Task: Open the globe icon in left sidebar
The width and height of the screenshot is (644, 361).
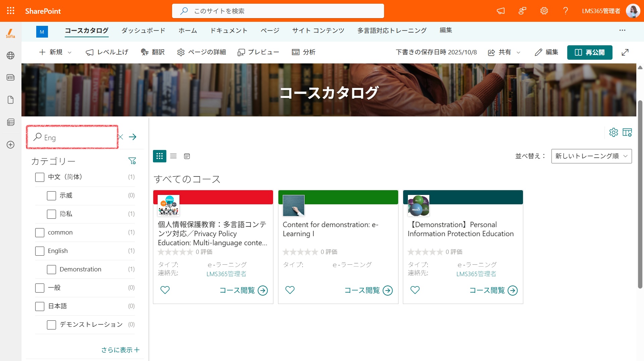Action: 10,55
